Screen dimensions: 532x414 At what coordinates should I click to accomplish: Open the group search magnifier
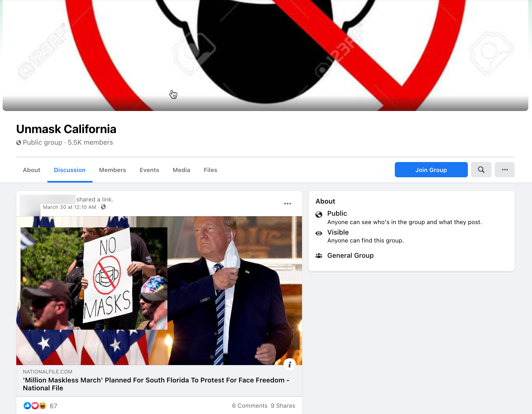point(481,170)
